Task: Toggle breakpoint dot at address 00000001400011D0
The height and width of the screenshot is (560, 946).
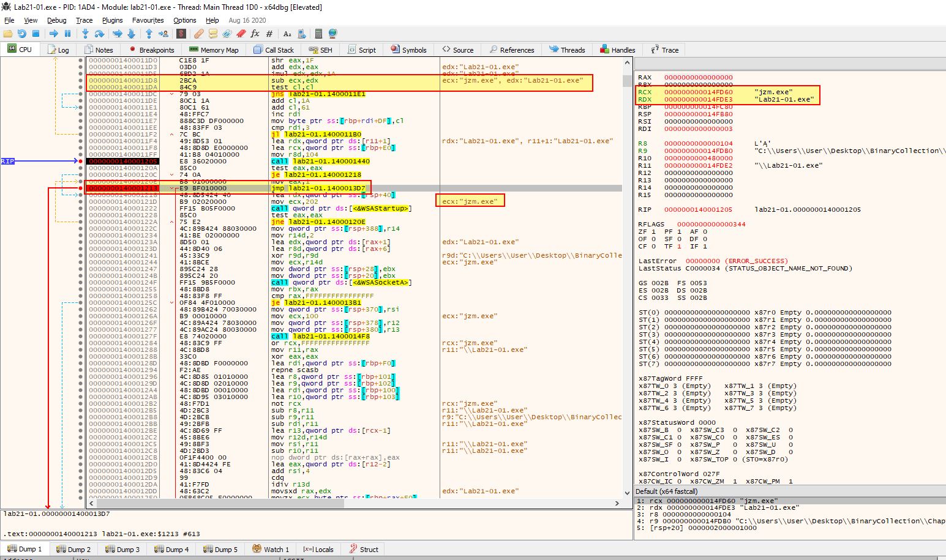Action: click(80, 61)
